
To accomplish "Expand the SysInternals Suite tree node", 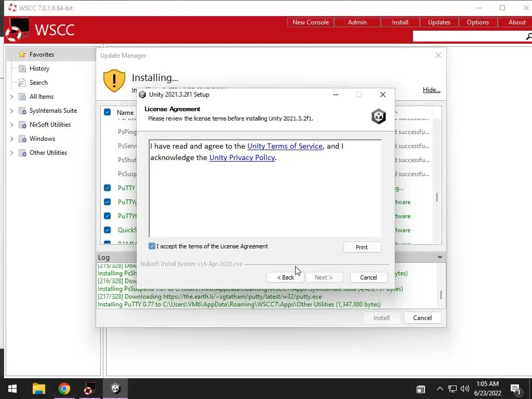I will point(12,111).
